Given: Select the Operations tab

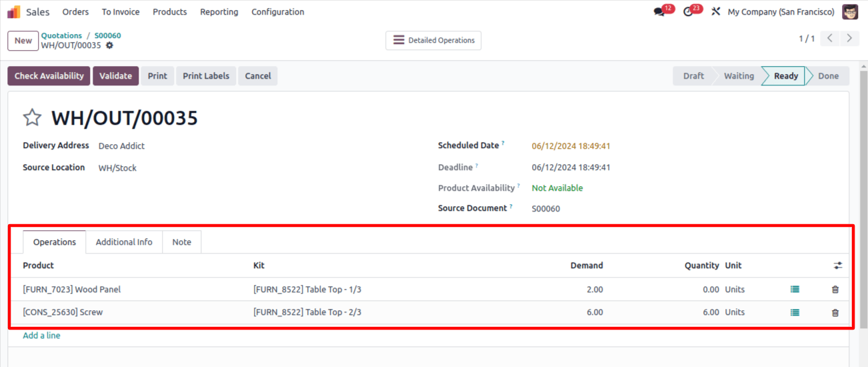Looking at the screenshot, I should click(55, 242).
